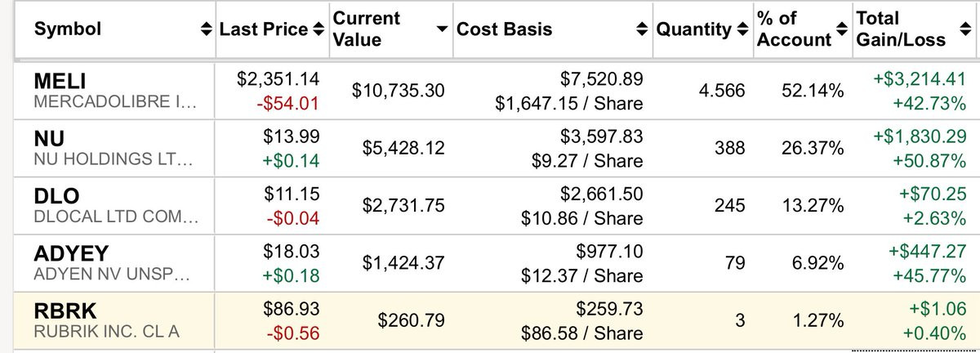980x353 pixels.
Task: Click the Cost Basis column header
Action: (504, 29)
